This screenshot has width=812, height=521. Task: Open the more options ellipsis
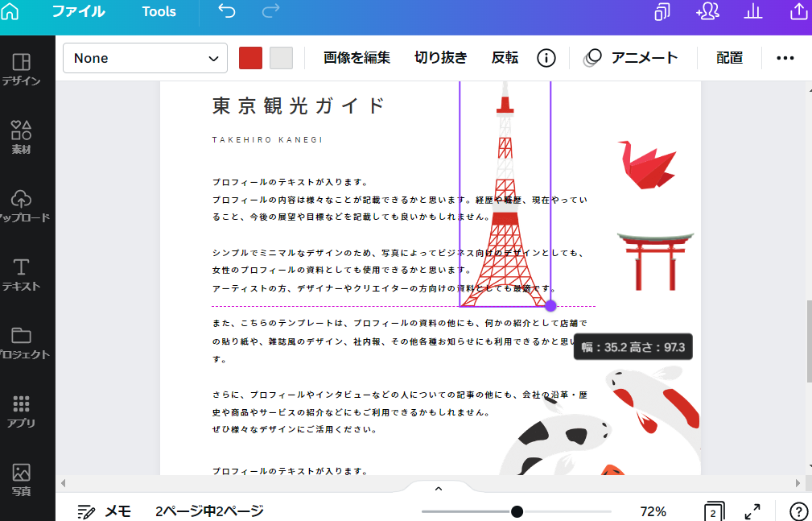785,58
